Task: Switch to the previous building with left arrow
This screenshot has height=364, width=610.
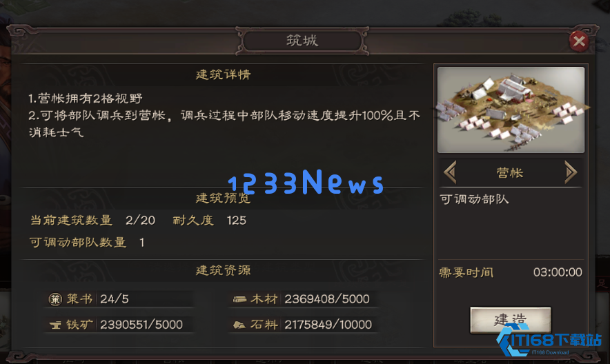Action: click(x=450, y=172)
